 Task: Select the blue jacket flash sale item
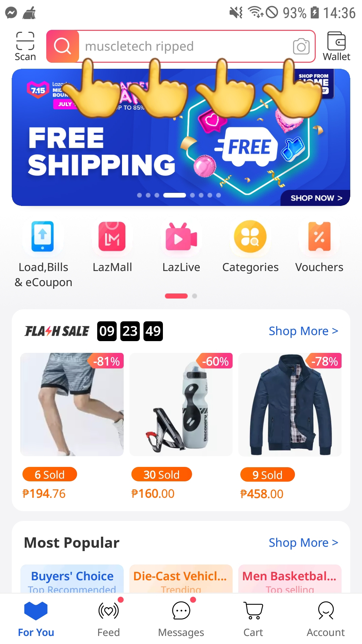[290, 427]
